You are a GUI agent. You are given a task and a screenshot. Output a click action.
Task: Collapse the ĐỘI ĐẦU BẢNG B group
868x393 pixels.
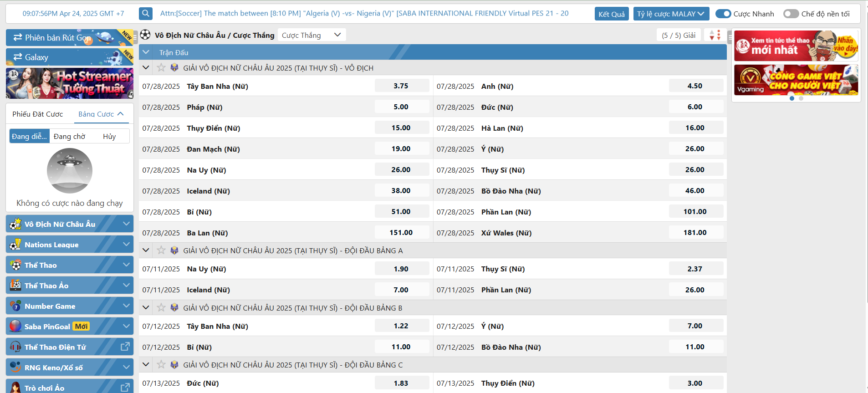pos(146,308)
